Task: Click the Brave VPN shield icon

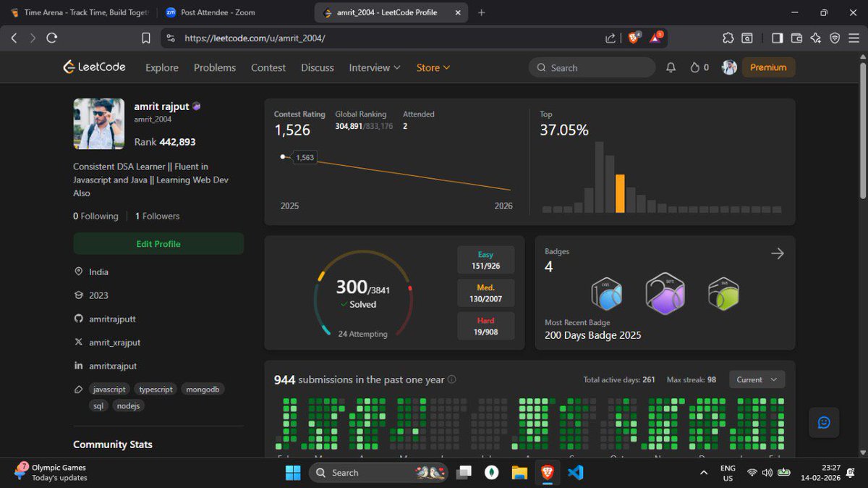Action: [x=835, y=38]
